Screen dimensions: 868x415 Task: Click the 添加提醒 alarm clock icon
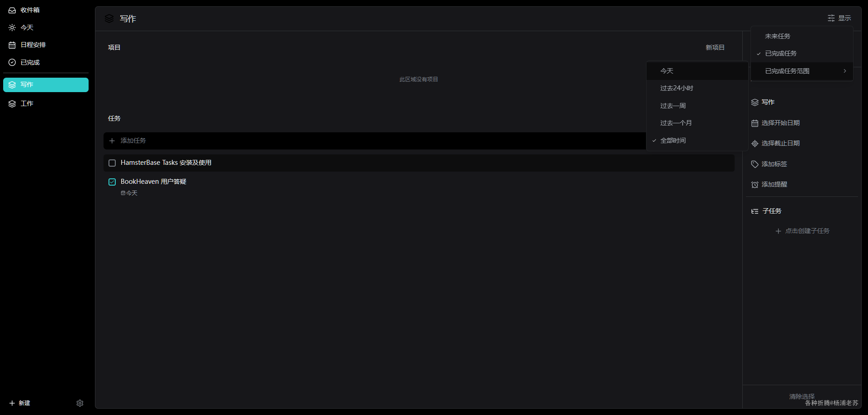click(755, 185)
